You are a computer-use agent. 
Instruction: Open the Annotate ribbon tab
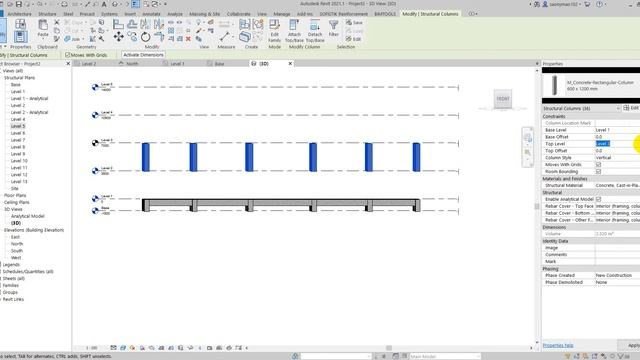[151, 14]
